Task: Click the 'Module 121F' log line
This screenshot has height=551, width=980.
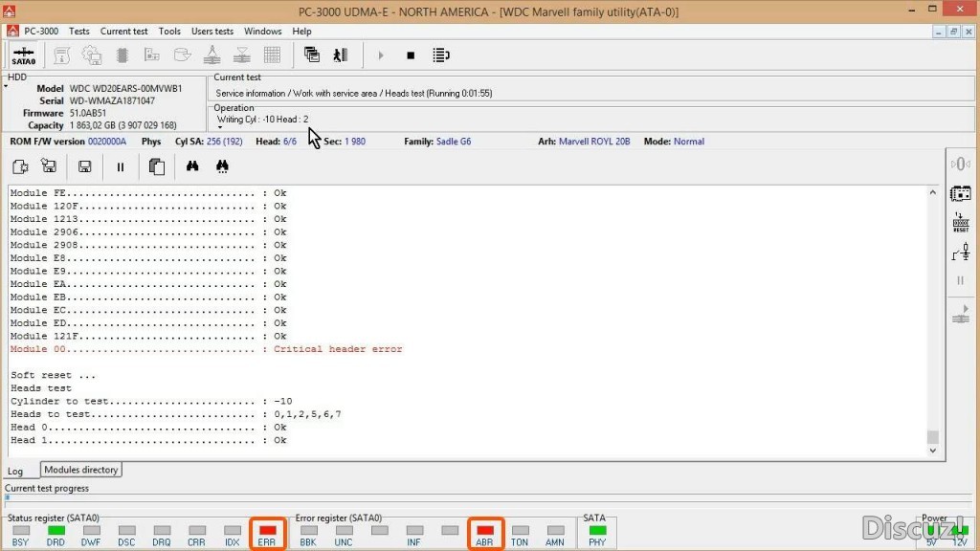Action: (148, 336)
